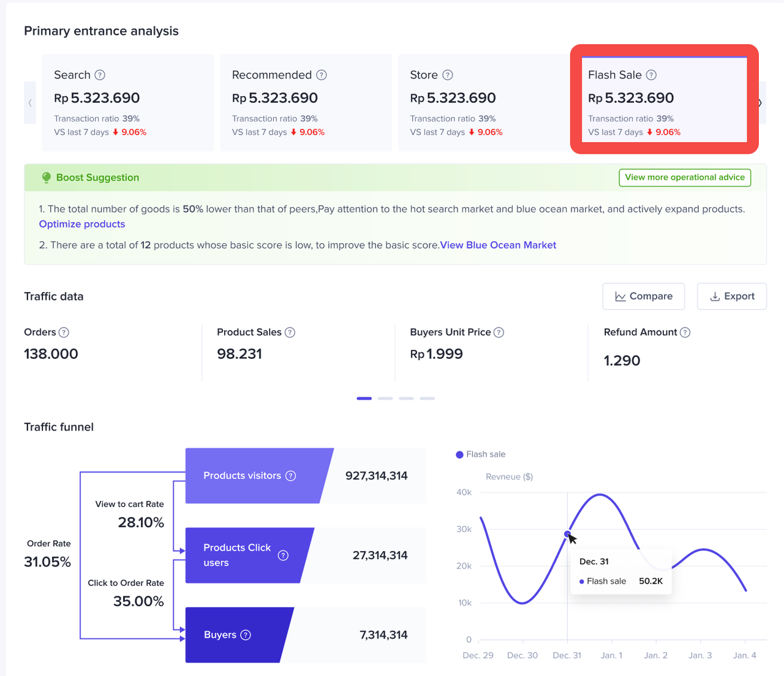Screen dimensions: 784x676
Task: Click the help icon next to Search
Action: pyautogui.click(x=100, y=75)
